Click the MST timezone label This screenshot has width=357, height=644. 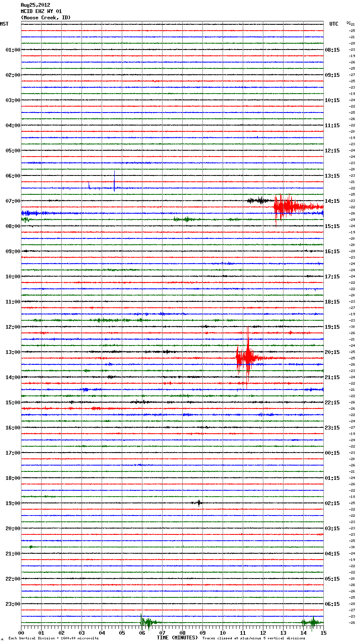(x=4, y=24)
